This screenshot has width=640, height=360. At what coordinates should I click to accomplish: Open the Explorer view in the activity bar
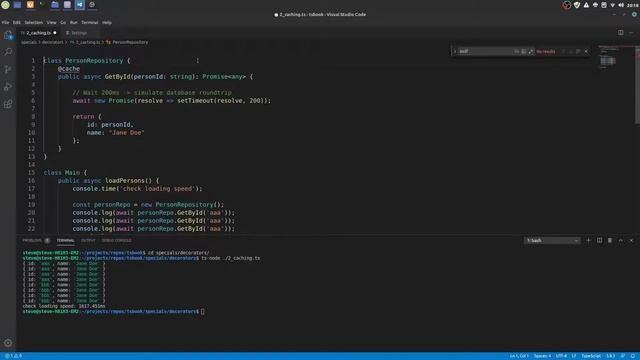(x=8, y=36)
